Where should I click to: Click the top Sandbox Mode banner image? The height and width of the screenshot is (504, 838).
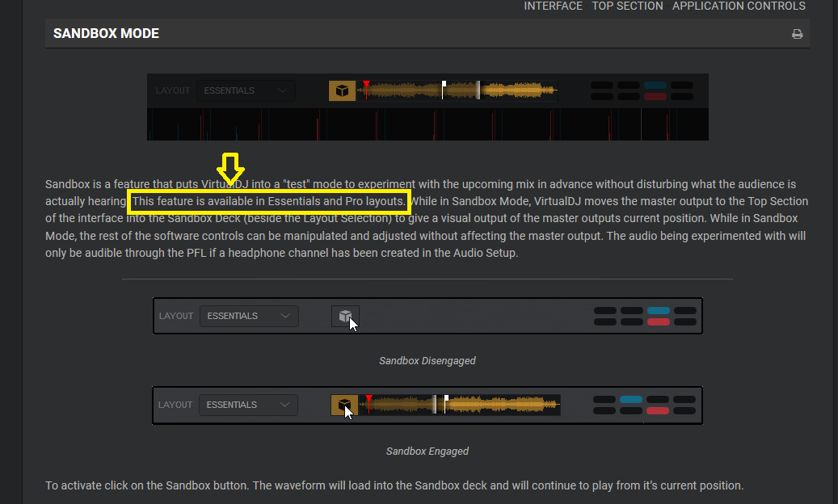point(427,107)
